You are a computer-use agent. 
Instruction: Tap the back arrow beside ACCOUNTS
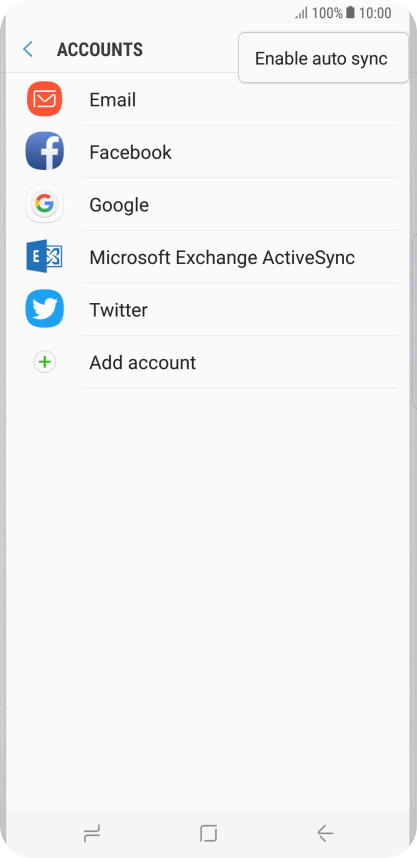(28, 49)
